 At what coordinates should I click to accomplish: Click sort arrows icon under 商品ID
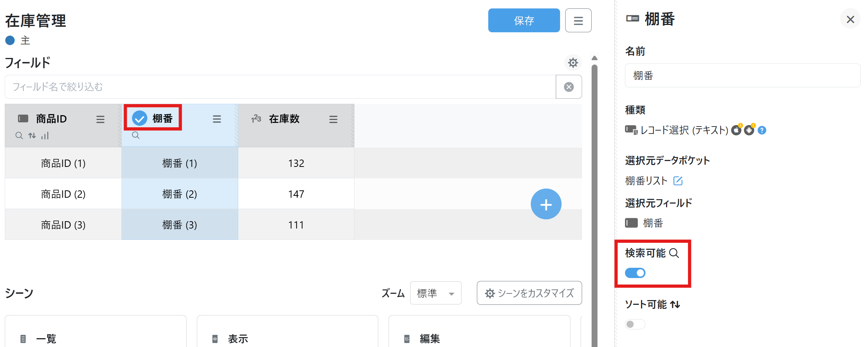tap(32, 136)
